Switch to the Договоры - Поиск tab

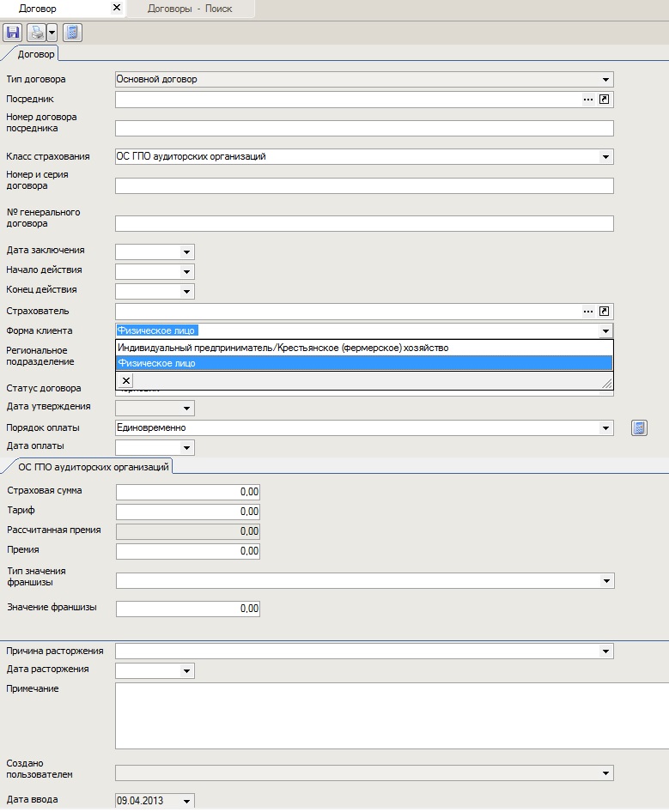click(189, 9)
